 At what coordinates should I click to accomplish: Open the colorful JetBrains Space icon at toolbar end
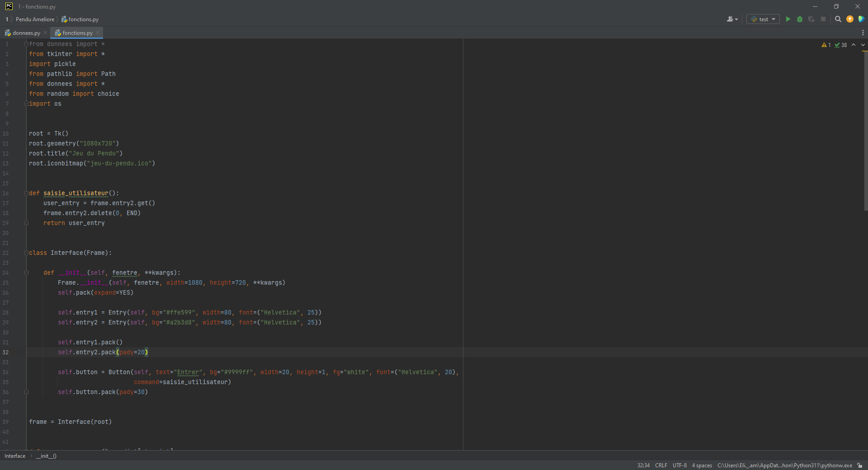click(x=861, y=19)
